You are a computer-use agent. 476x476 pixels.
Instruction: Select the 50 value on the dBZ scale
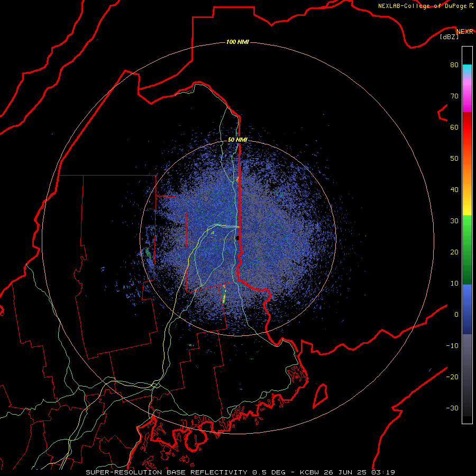(454, 159)
